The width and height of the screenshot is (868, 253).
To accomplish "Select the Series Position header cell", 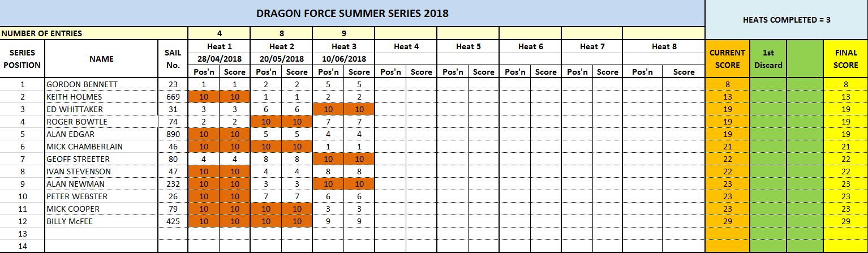I will pos(22,59).
